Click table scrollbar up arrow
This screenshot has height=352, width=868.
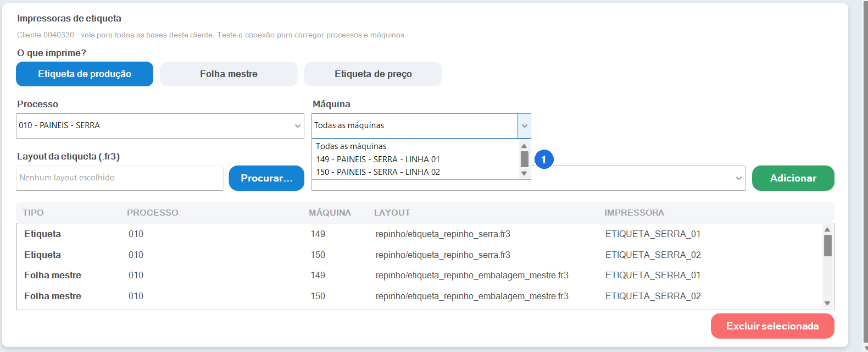[827, 229]
